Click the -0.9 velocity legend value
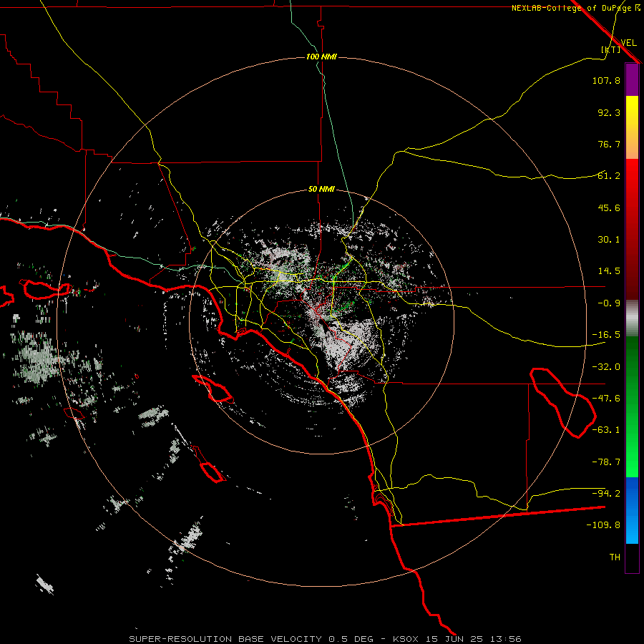The height and width of the screenshot is (644, 644). tap(609, 303)
